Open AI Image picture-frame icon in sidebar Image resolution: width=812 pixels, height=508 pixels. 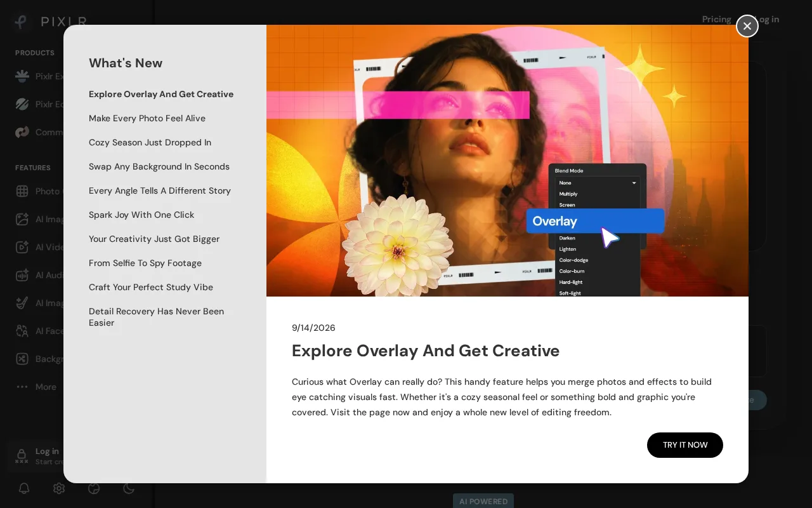[x=22, y=219]
